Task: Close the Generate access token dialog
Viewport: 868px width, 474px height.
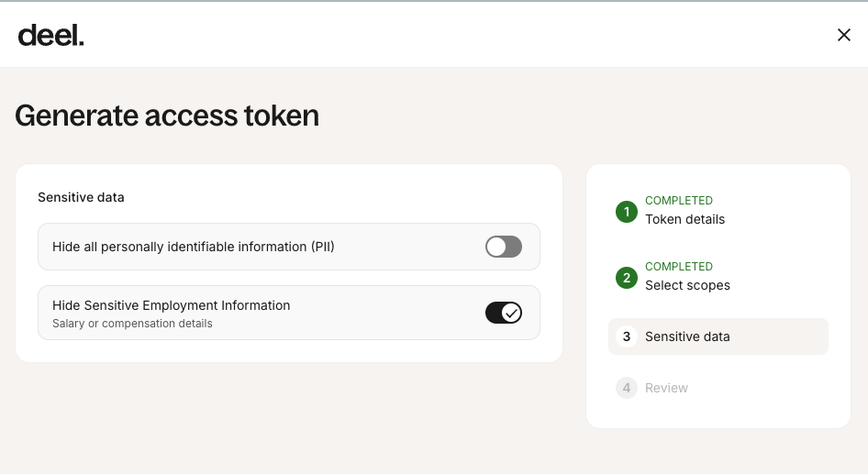Action: point(843,35)
